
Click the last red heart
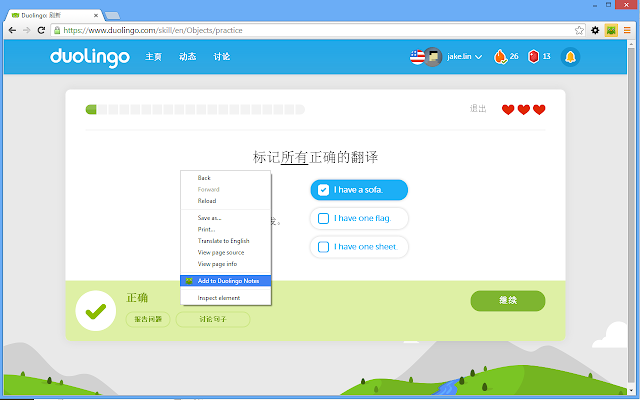pos(539,109)
